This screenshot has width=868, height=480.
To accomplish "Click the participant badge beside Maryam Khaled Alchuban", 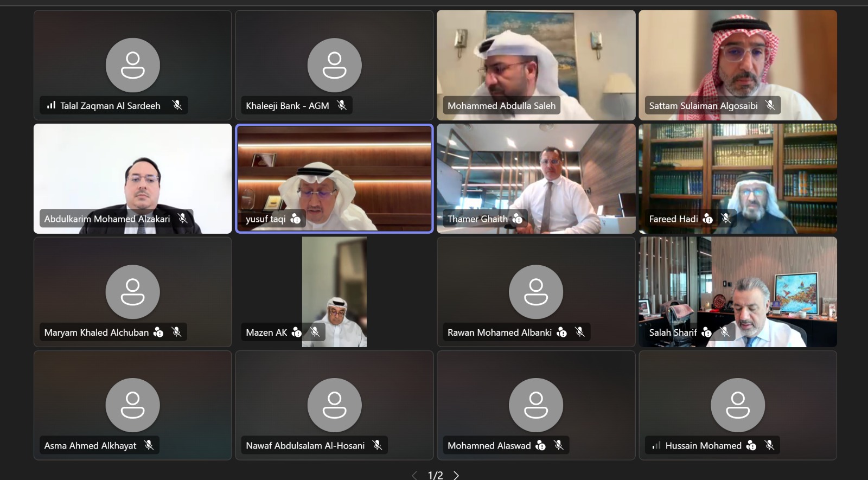I will (158, 332).
